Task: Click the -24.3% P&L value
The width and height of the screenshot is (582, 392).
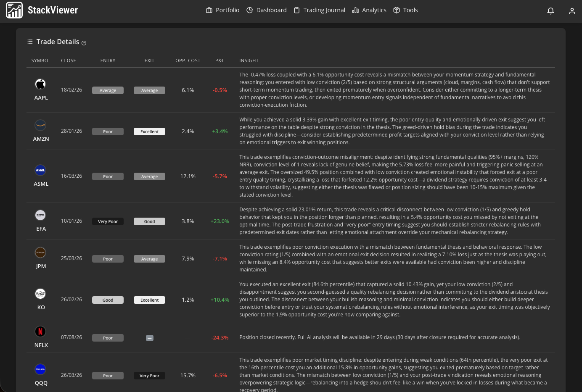Action: tap(220, 337)
